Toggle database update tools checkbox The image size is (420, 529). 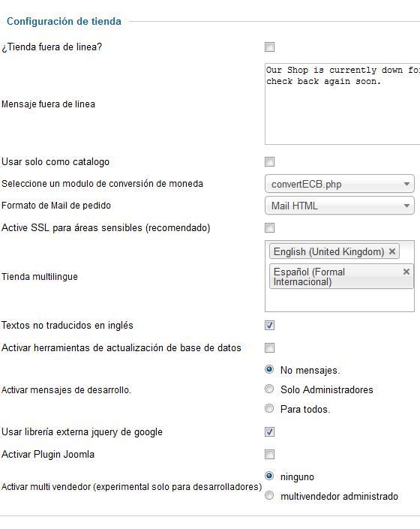click(270, 348)
